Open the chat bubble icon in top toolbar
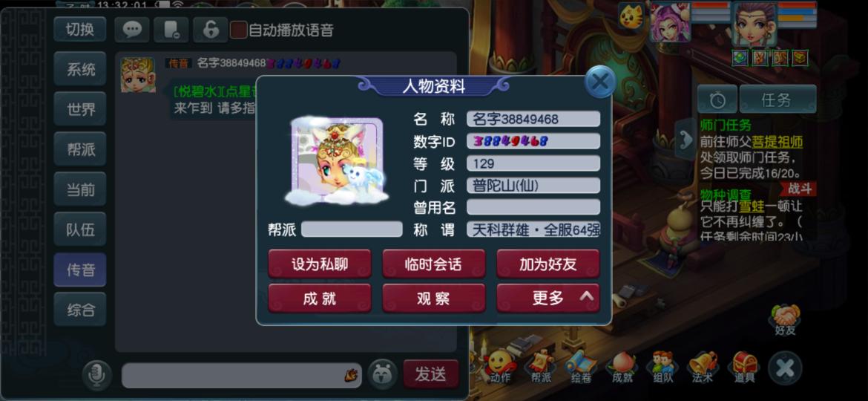Viewport: 868px width, 401px height. 132,30
